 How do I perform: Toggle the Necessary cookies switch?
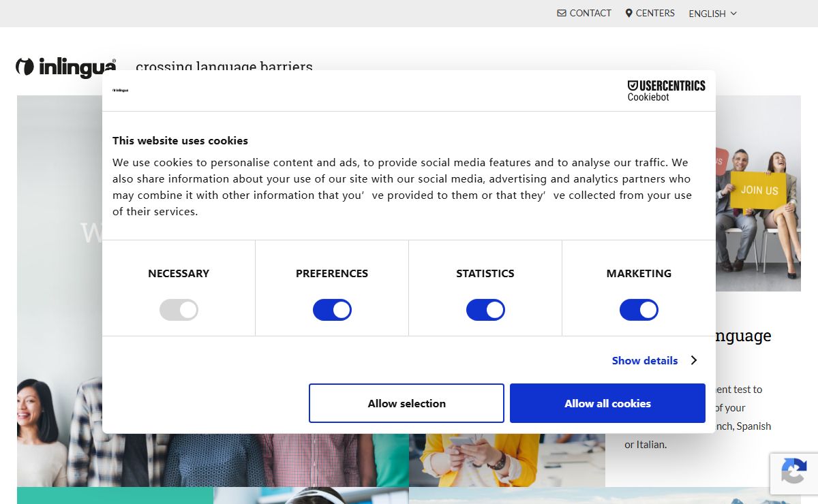click(179, 310)
